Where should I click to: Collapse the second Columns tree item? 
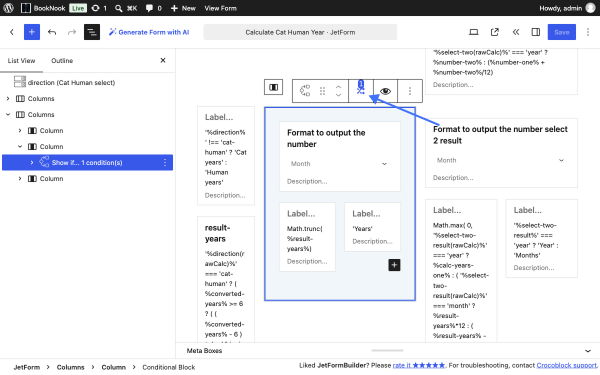tap(8, 114)
